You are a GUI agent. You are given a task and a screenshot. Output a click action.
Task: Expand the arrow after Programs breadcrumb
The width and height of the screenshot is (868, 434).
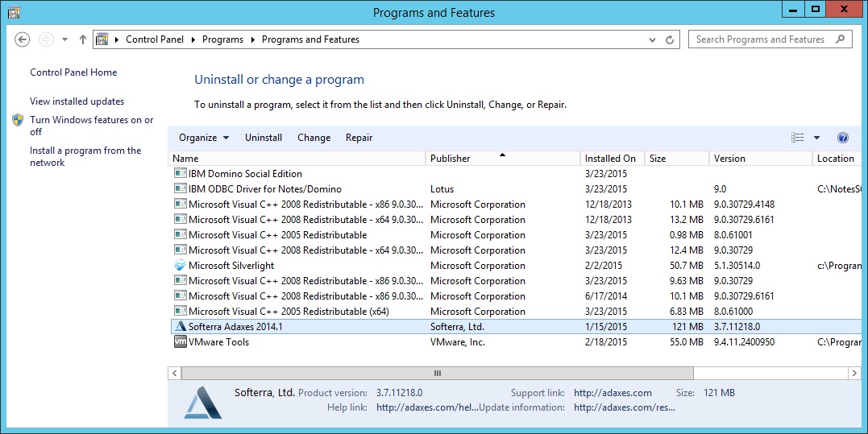[253, 39]
